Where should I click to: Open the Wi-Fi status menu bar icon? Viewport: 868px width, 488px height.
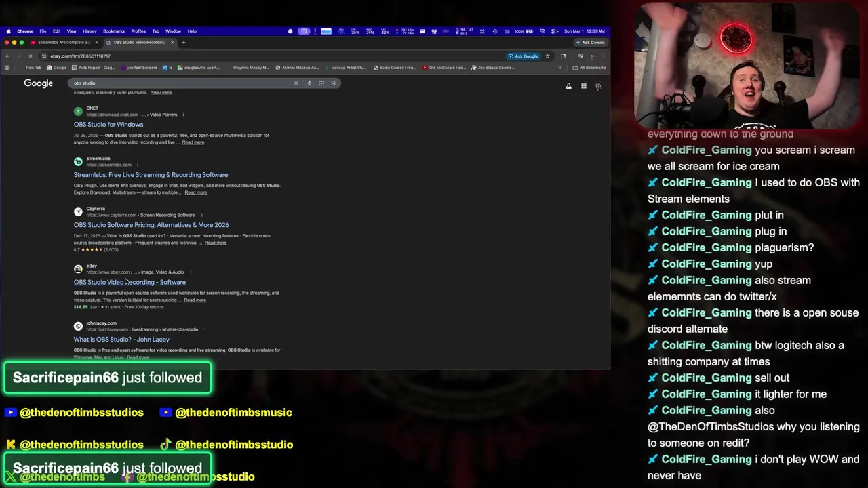pyautogui.click(x=542, y=31)
